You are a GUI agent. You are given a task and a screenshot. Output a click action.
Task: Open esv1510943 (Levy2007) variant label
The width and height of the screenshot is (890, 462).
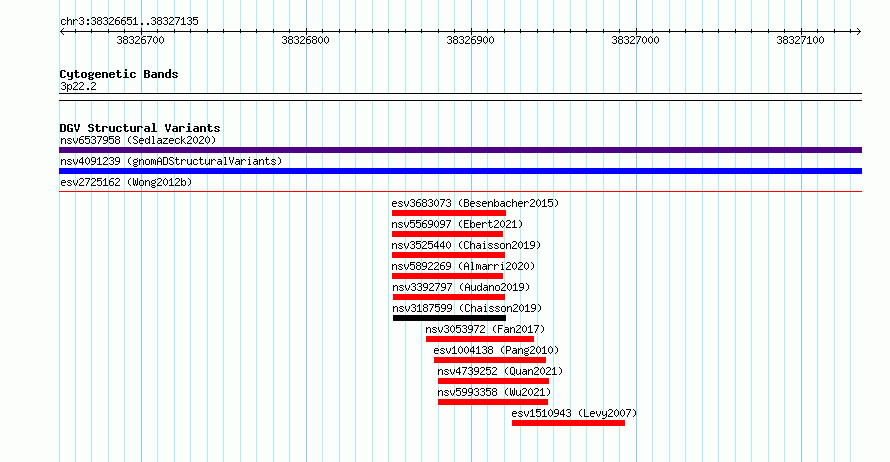[574, 413]
